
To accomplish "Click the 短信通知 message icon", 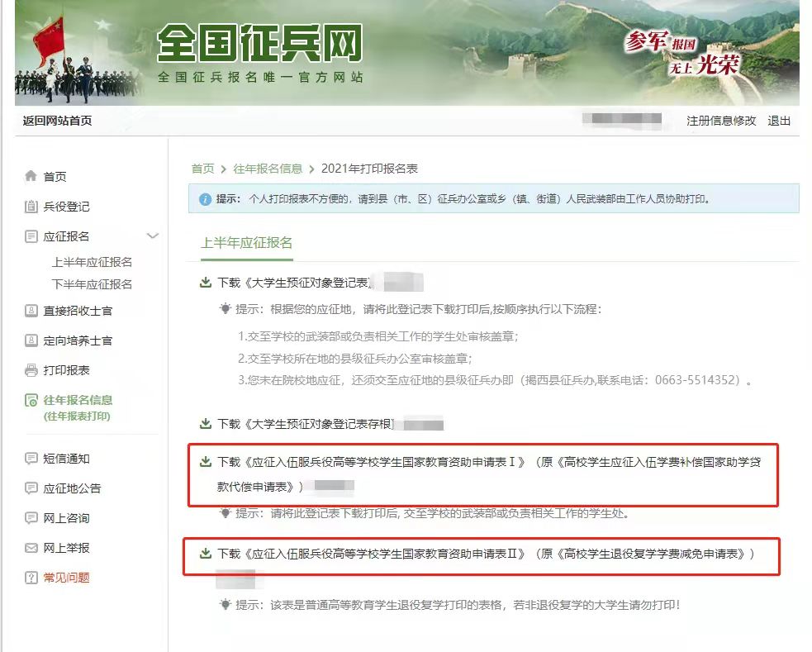I will pos(31,459).
